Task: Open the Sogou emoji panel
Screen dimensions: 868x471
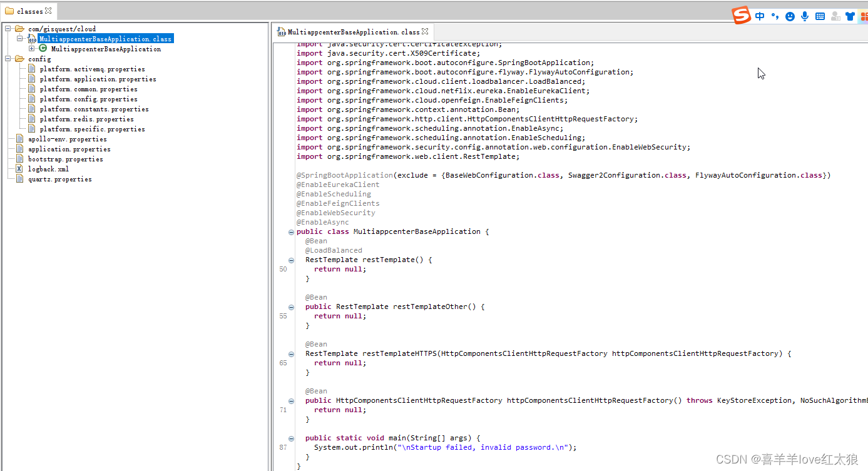Action: click(790, 16)
